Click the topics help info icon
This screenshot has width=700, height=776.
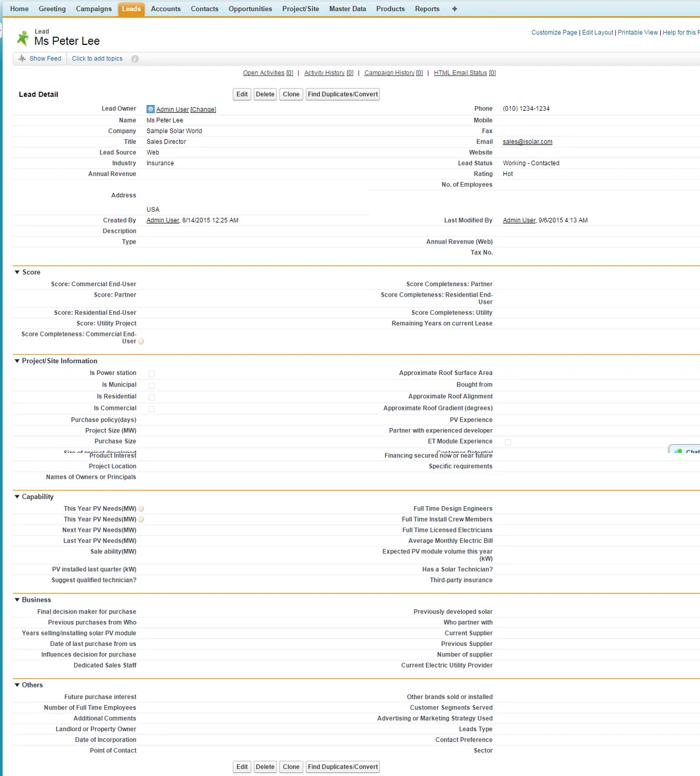coord(135,59)
